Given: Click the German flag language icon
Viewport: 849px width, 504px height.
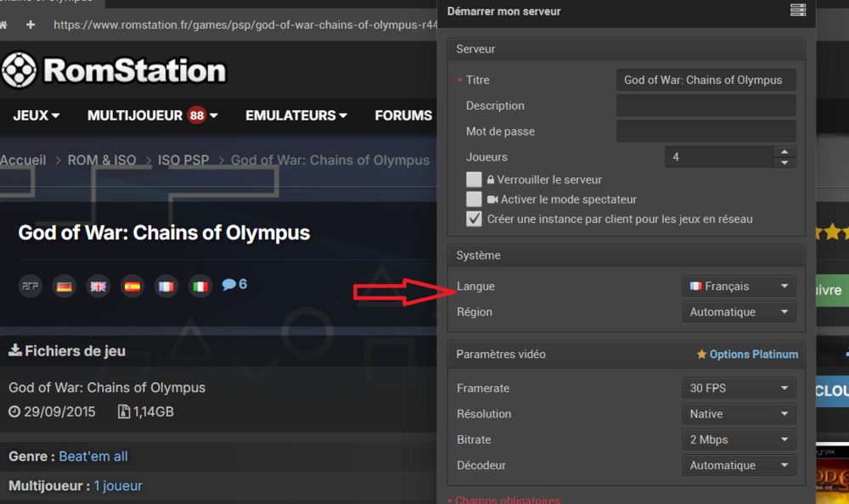Looking at the screenshot, I should tap(65, 286).
